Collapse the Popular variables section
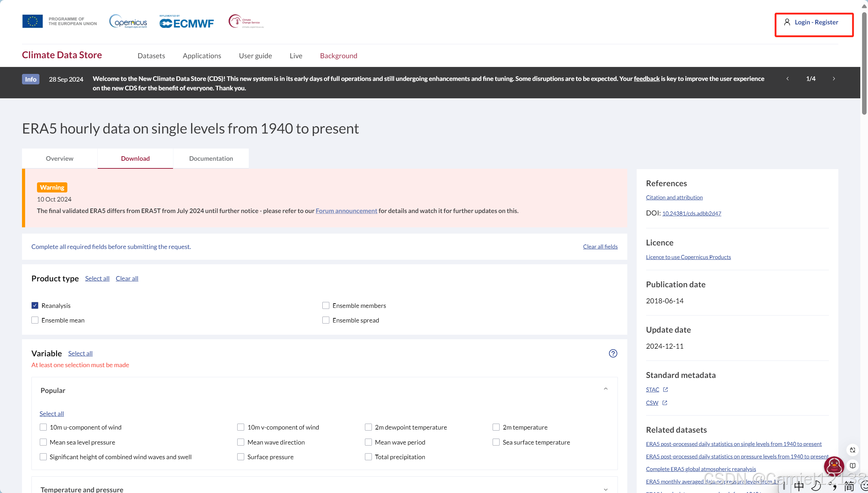 point(606,389)
